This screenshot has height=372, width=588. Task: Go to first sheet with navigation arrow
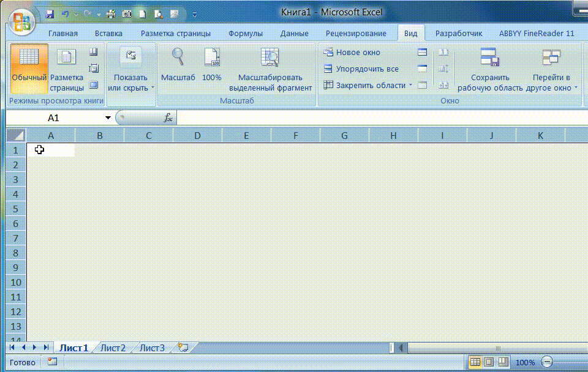click(x=12, y=348)
